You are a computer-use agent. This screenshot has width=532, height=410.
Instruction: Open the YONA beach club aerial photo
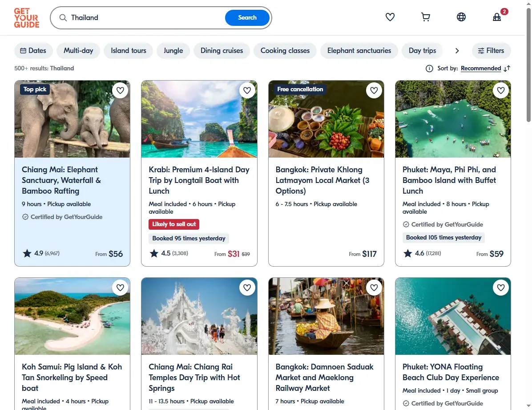click(x=453, y=316)
